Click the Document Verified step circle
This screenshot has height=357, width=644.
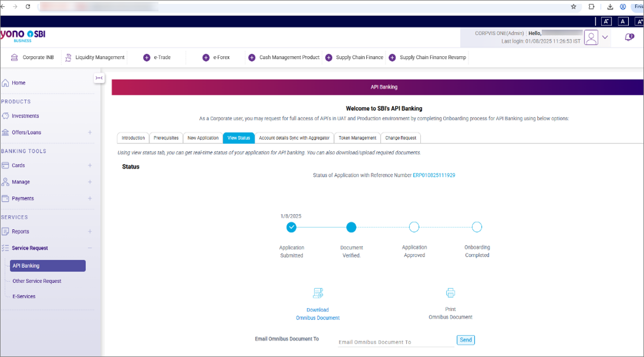click(x=351, y=227)
